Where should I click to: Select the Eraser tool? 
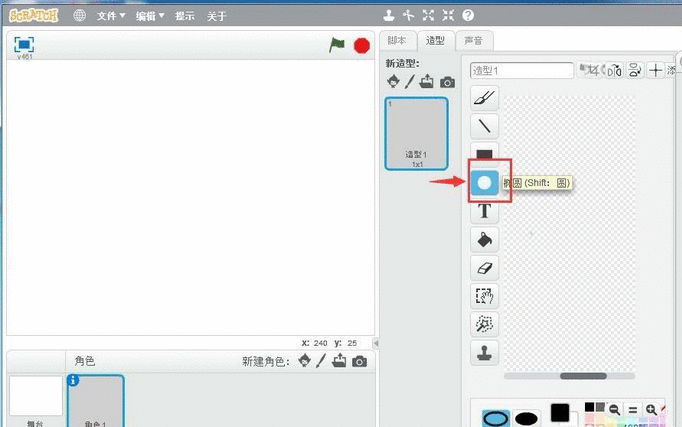(x=485, y=268)
